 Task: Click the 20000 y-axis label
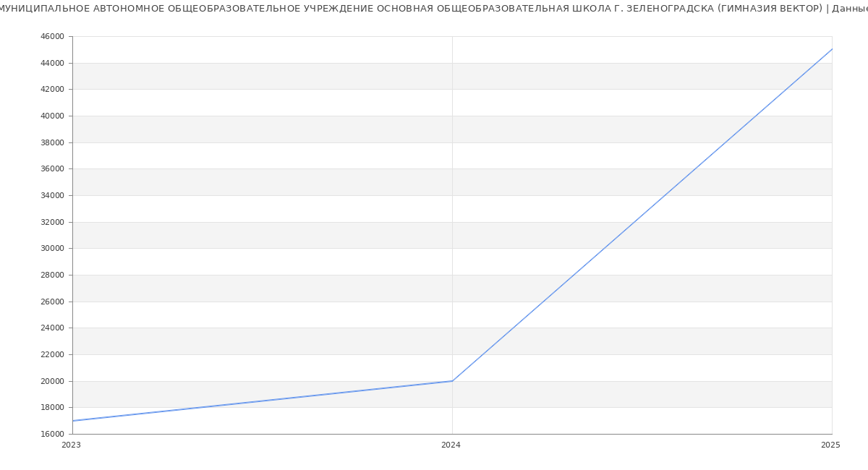tap(52, 381)
